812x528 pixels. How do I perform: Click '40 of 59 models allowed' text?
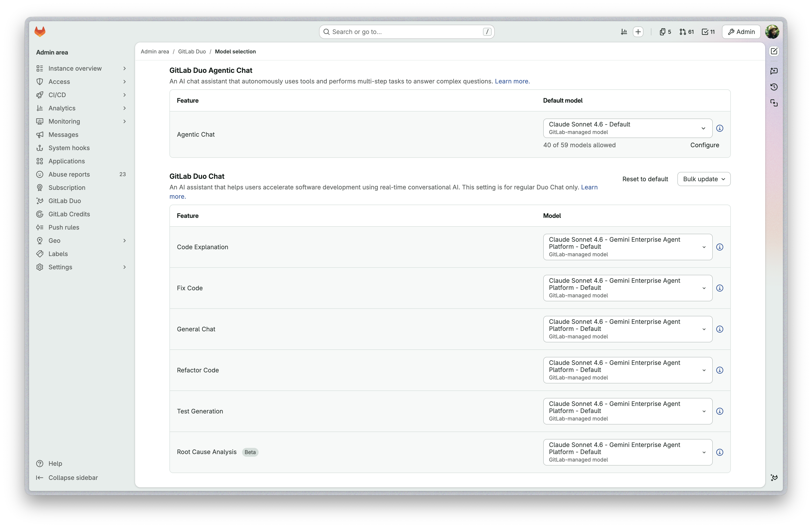point(579,145)
